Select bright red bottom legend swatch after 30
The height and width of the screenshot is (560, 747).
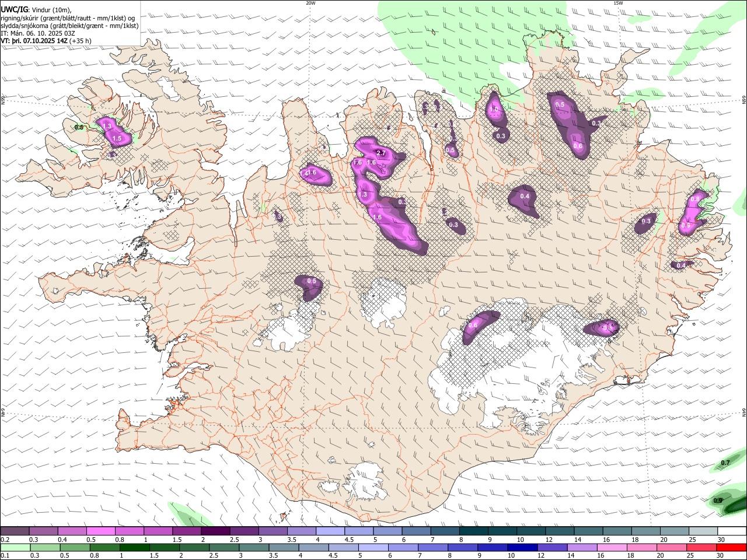pos(732,548)
